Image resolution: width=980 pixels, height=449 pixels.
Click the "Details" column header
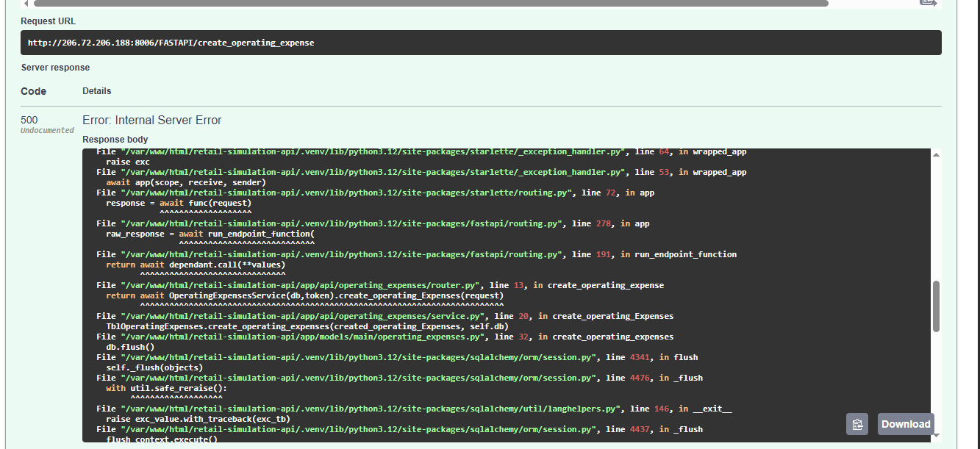(x=97, y=91)
